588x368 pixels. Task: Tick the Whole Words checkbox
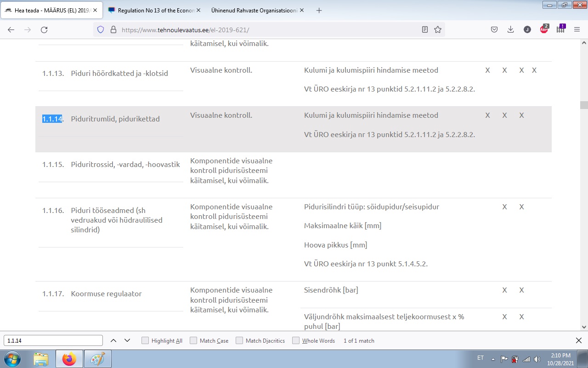pyautogui.click(x=296, y=341)
